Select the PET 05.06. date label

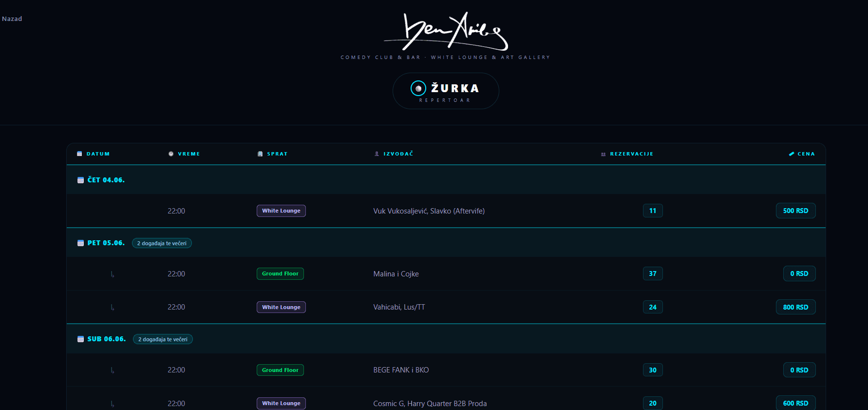coord(106,243)
